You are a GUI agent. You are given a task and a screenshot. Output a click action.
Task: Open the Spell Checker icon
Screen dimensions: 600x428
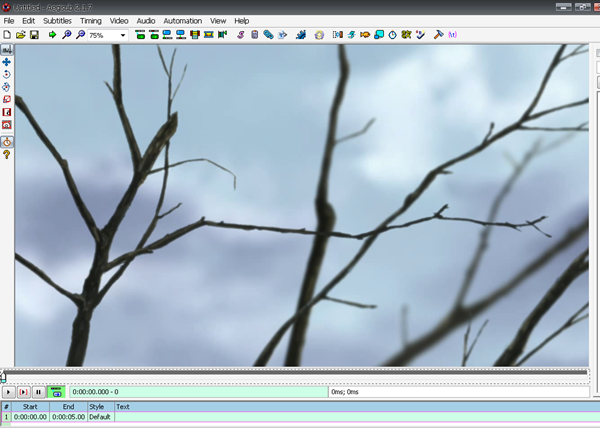click(x=420, y=35)
